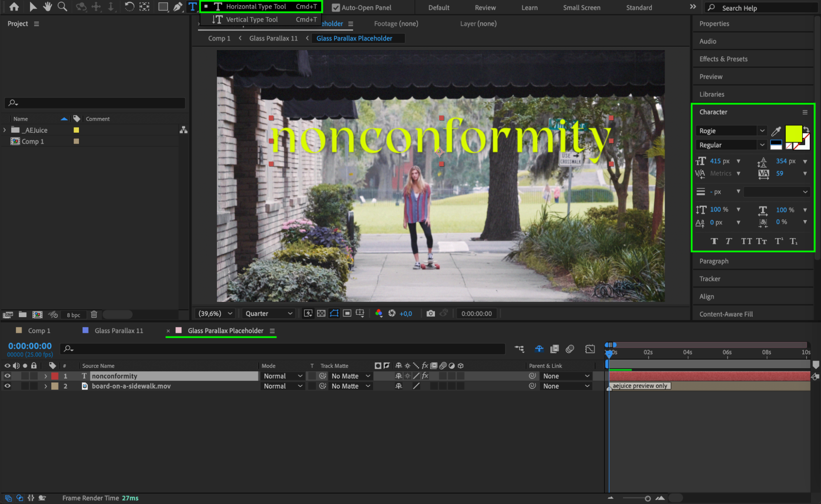
Task: Choose Vertical Type Tool menu entry
Action: click(x=252, y=19)
